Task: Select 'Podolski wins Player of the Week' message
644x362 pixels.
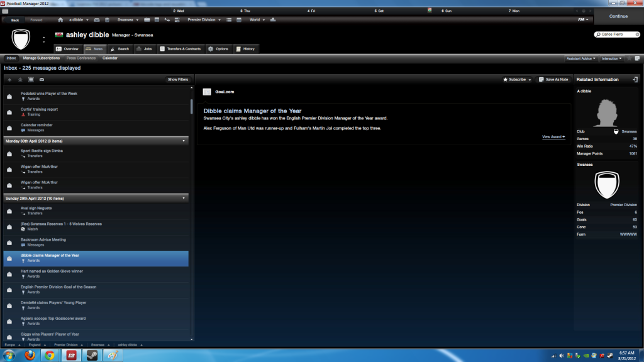Action: click(96, 96)
